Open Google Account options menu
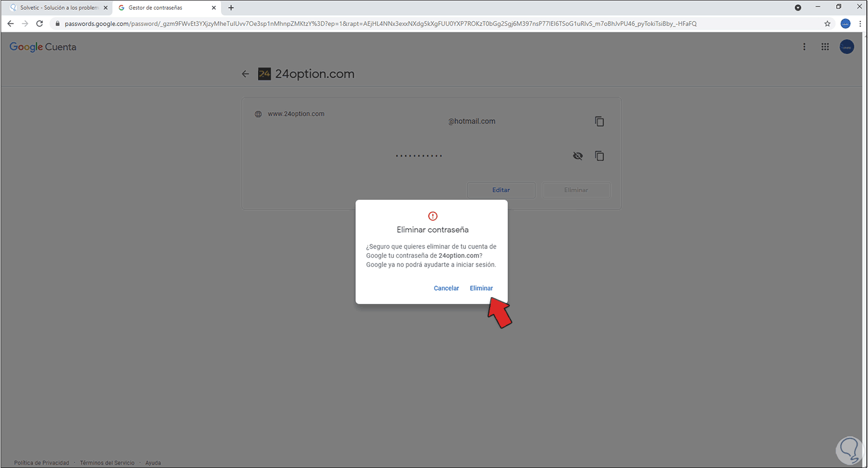 coord(804,47)
